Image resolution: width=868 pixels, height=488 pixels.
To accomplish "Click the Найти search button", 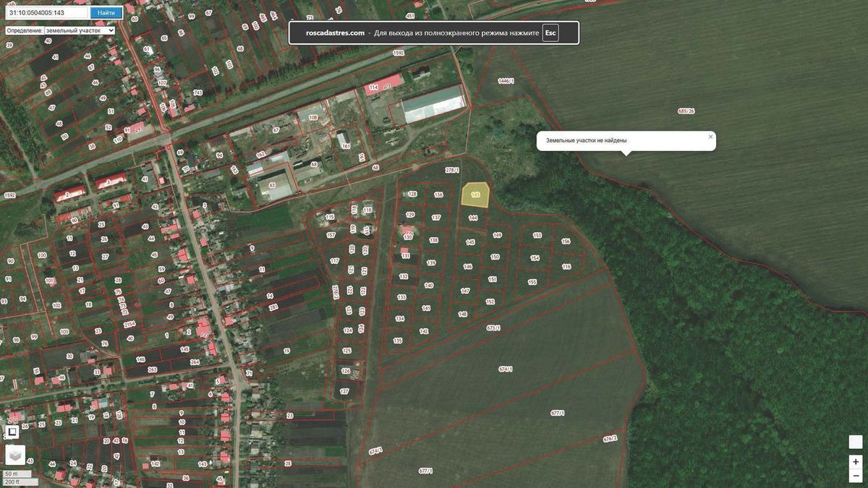I will (106, 12).
